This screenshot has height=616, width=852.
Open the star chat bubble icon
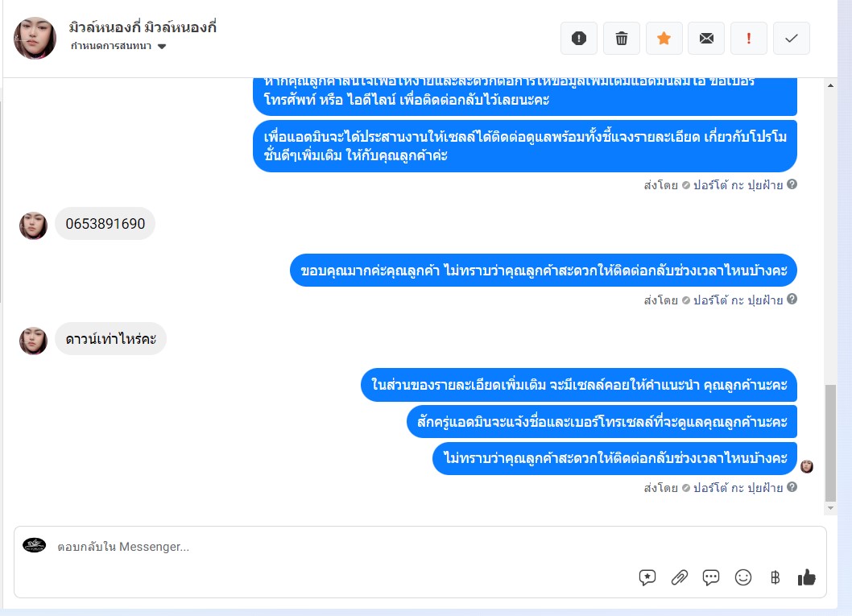647,577
